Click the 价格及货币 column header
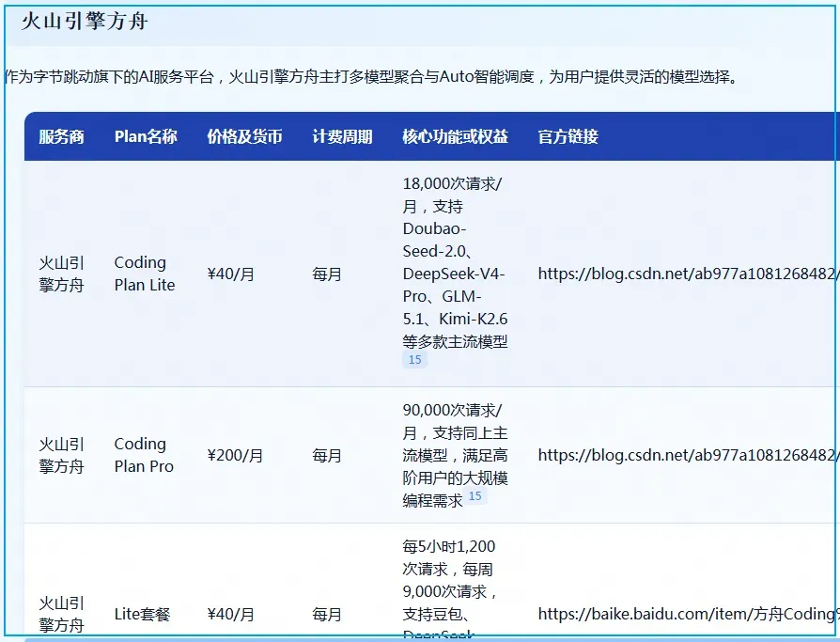 click(x=245, y=136)
